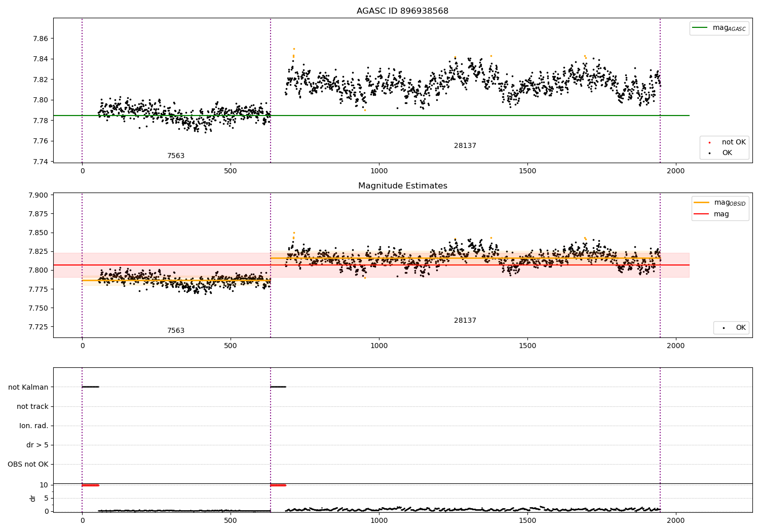The width and height of the screenshot is (760, 532).
Task: Click the 10 tick label on dr axis
Action: click(x=44, y=485)
